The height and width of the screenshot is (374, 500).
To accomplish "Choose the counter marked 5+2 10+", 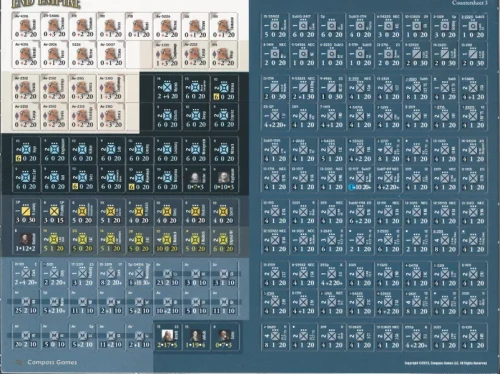I will [x=54, y=303].
